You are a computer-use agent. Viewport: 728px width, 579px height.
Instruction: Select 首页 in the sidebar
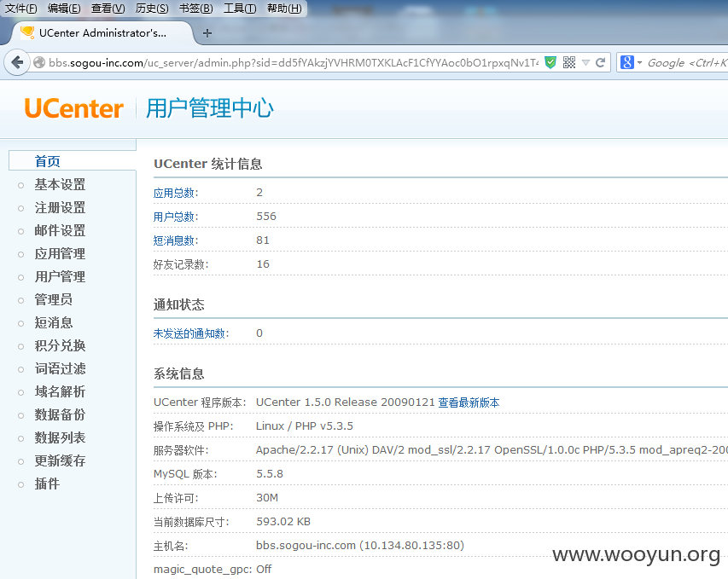(x=47, y=161)
